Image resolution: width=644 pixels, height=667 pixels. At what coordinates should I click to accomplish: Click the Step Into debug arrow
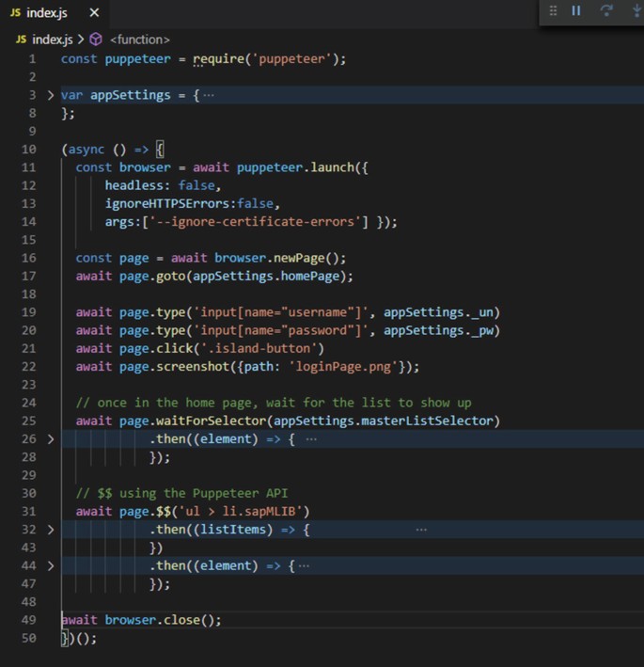coord(636,11)
